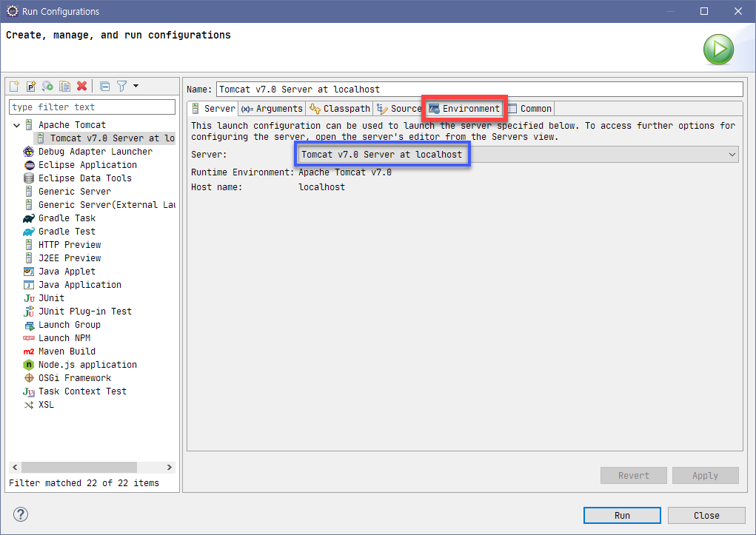Viewport: 756px width, 535px height.
Task: Open the filter dropdown arrow menu
Action: click(x=136, y=87)
